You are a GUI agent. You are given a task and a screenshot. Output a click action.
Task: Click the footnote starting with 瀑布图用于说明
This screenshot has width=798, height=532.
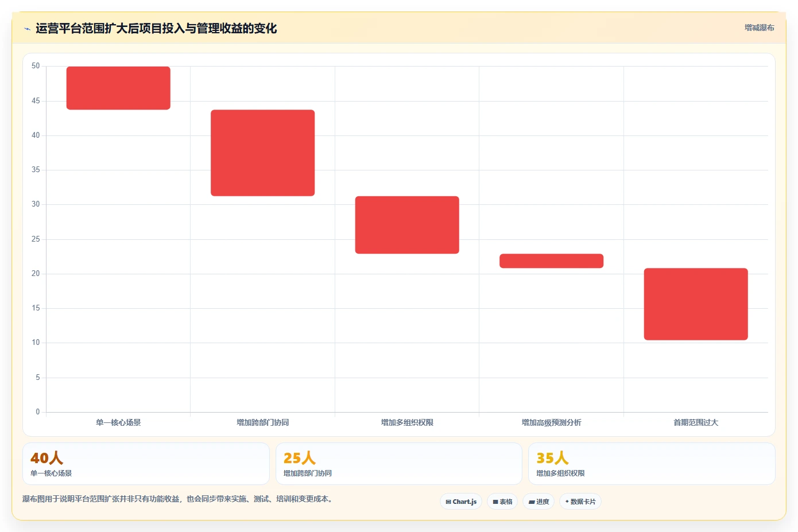pos(177,499)
